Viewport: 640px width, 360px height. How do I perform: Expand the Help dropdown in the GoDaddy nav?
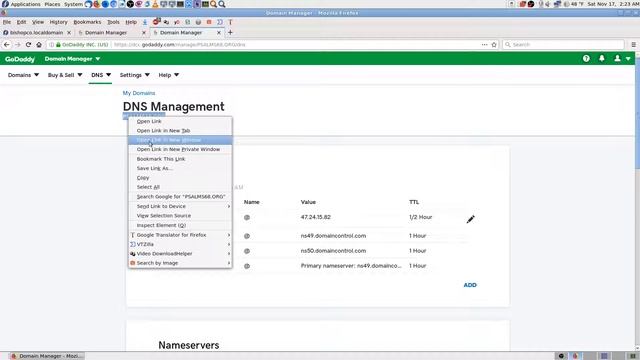click(169, 75)
